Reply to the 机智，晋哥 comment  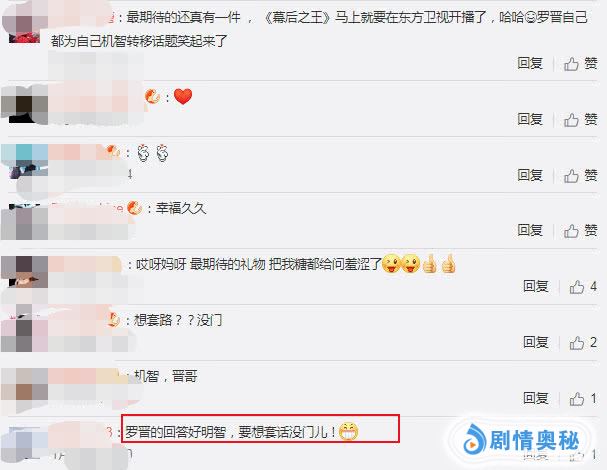pyautogui.click(x=536, y=398)
